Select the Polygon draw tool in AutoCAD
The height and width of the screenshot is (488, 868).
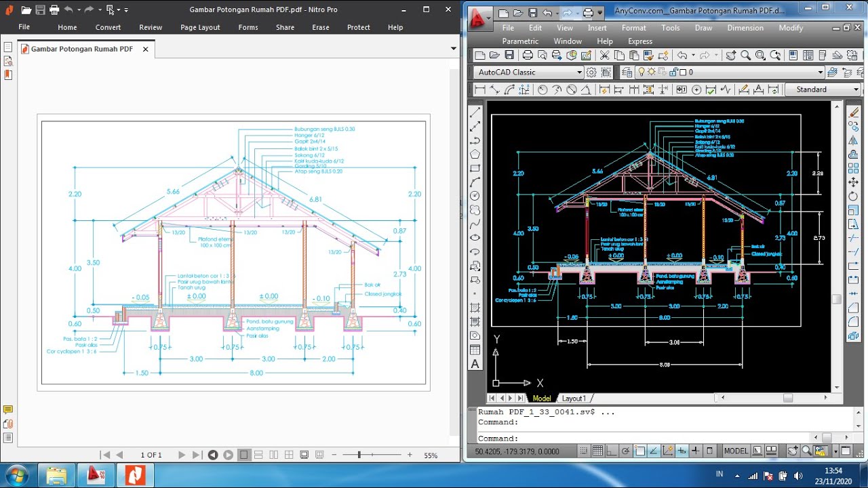pyautogui.click(x=475, y=154)
